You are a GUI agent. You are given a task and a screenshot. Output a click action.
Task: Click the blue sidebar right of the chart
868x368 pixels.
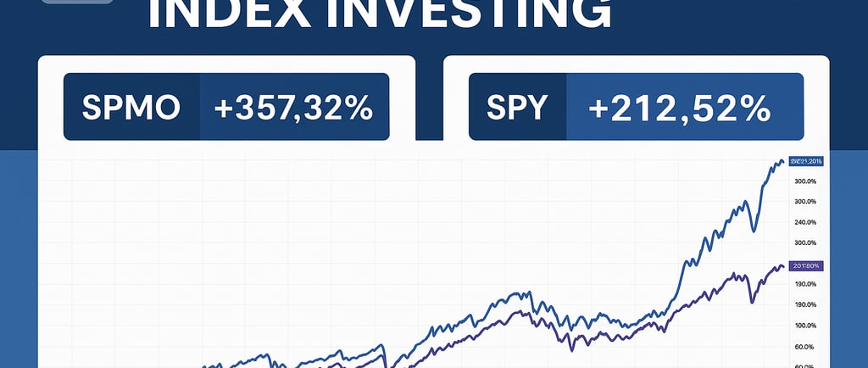click(x=849, y=259)
